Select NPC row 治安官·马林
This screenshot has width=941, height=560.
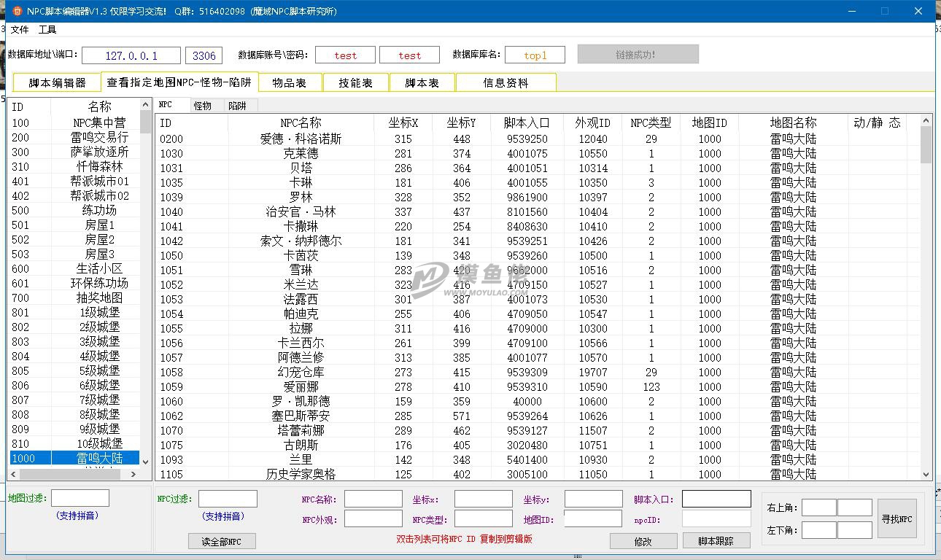pyautogui.click(x=538, y=211)
